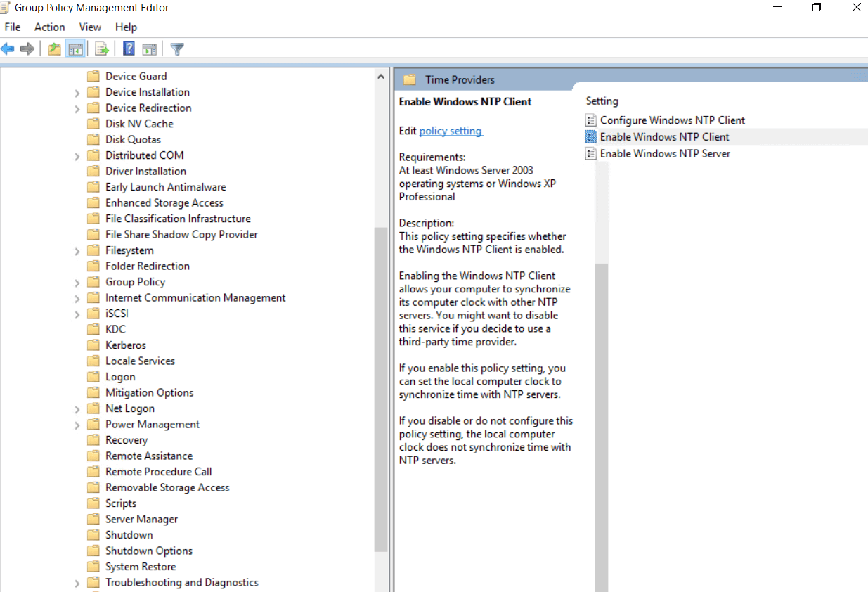Toggle Show/Hide Action Pane toolbar icon
The width and height of the screenshot is (868, 592).
[x=149, y=49]
